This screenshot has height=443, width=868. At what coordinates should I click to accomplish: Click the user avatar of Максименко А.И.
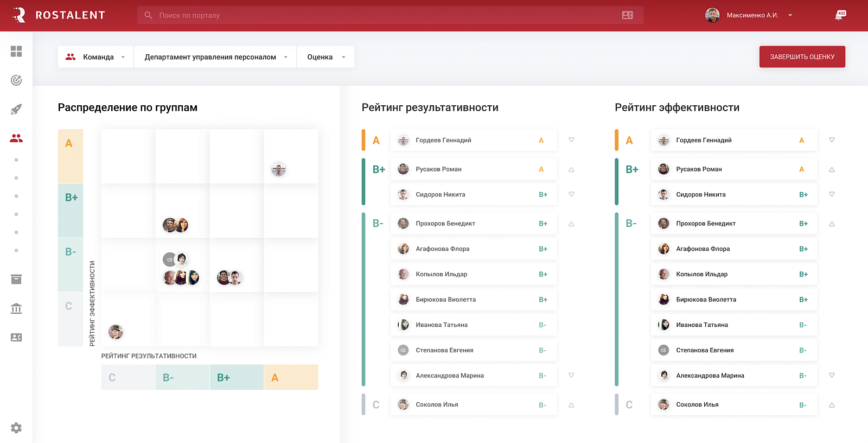tap(712, 15)
